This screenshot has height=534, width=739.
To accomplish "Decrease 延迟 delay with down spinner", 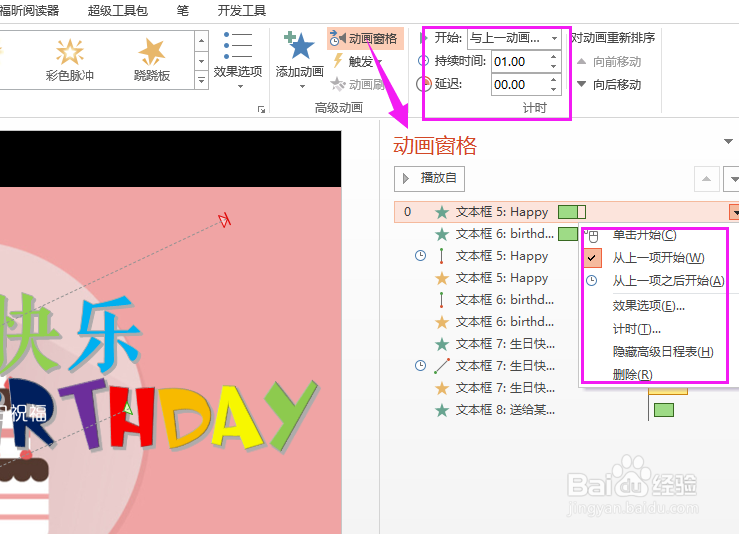I will [x=553, y=90].
